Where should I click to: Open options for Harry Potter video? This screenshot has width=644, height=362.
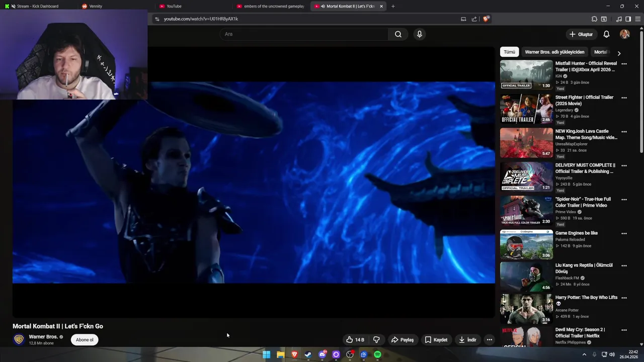624,298
